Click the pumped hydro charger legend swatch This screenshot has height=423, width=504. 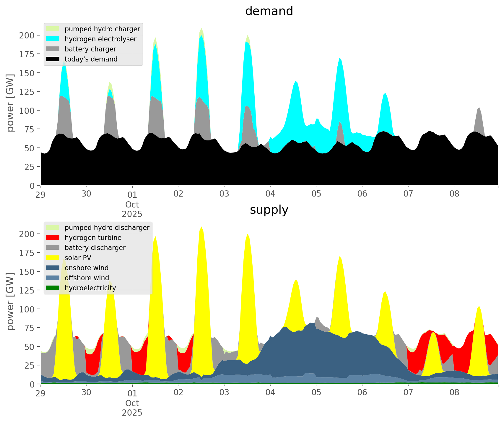53,29
